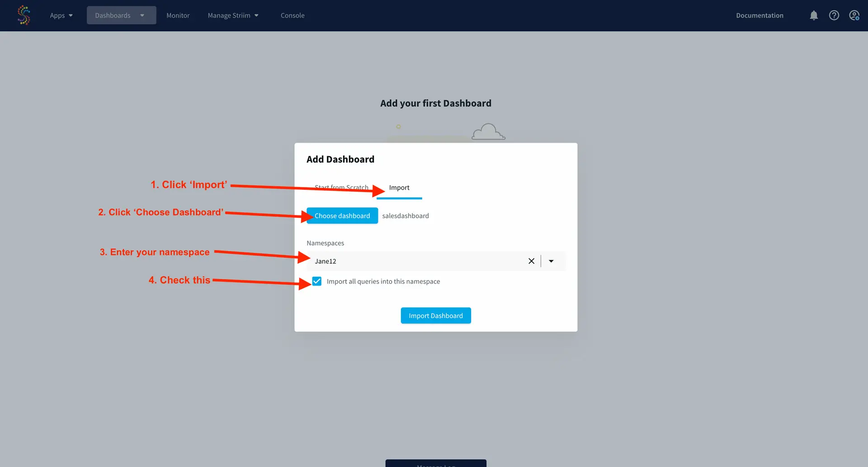
Task: Click the Message Log bar at bottom
Action: coord(436,463)
